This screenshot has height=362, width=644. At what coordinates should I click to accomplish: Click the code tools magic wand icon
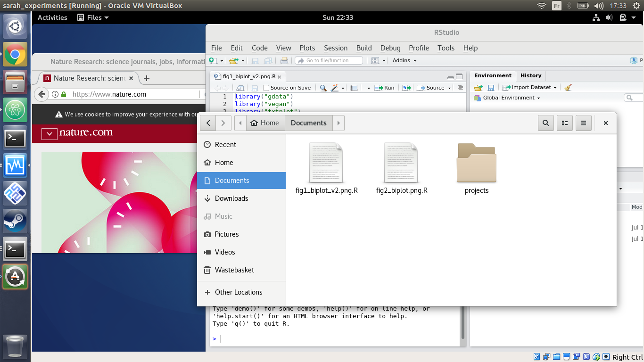[x=335, y=88]
